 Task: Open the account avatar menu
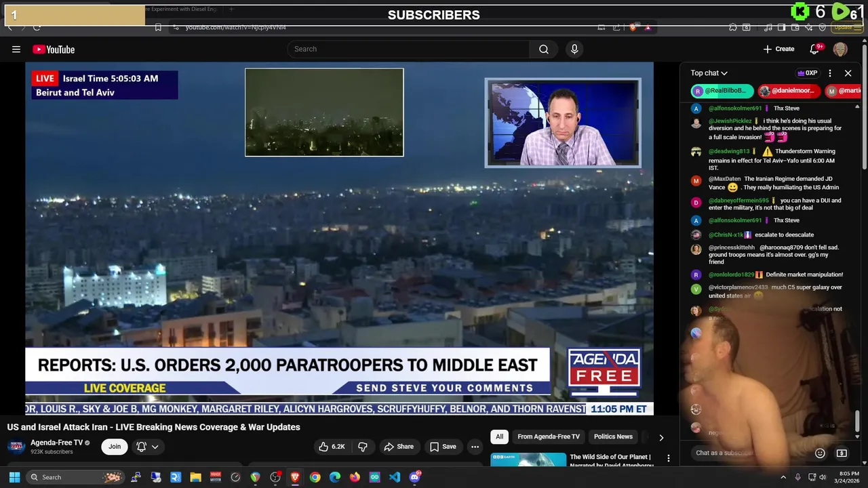pyautogui.click(x=840, y=49)
